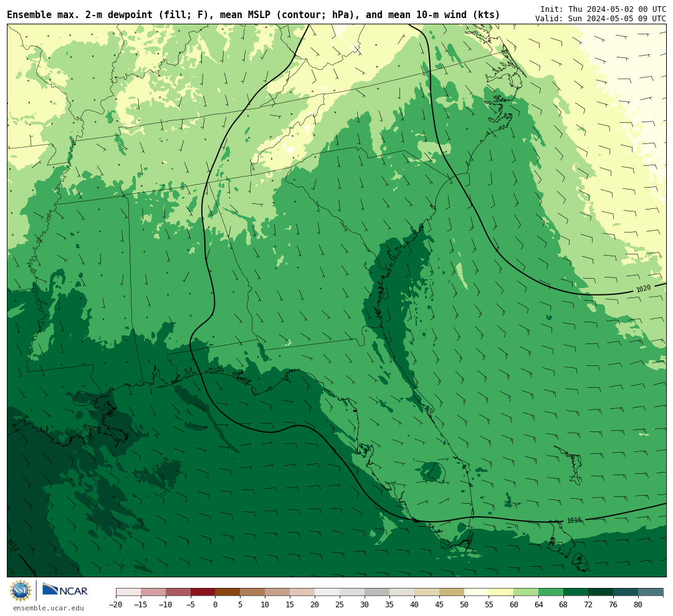673x616 pixels.
Task: Select the Valid time text
Action: tap(601, 19)
